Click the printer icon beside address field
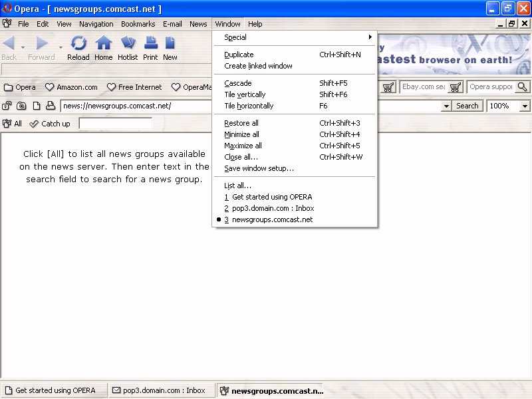The height and width of the screenshot is (399, 532). (x=50, y=106)
